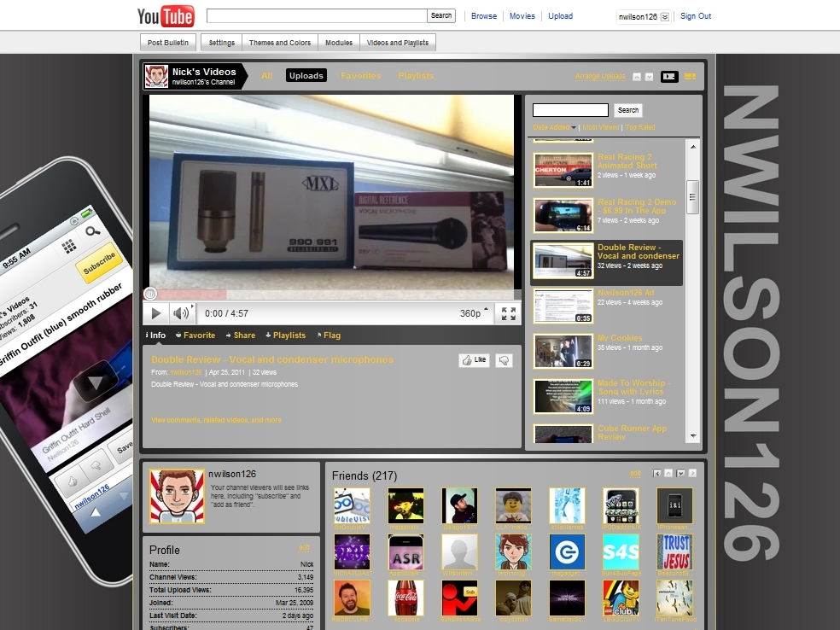The width and height of the screenshot is (840, 630).
Task: Open nwilson126 account dropdown
Action: tap(665, 16)
